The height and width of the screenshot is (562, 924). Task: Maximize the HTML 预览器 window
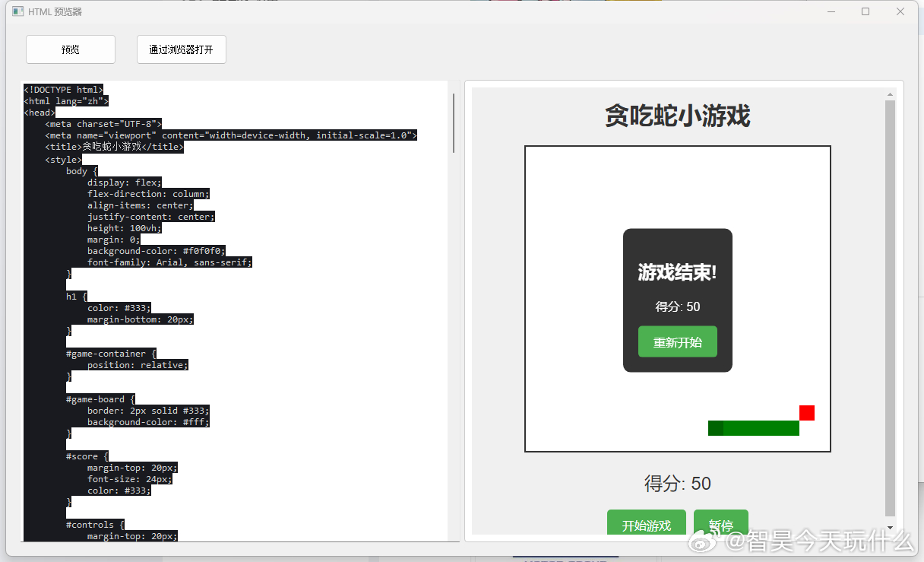pos(865,11)
